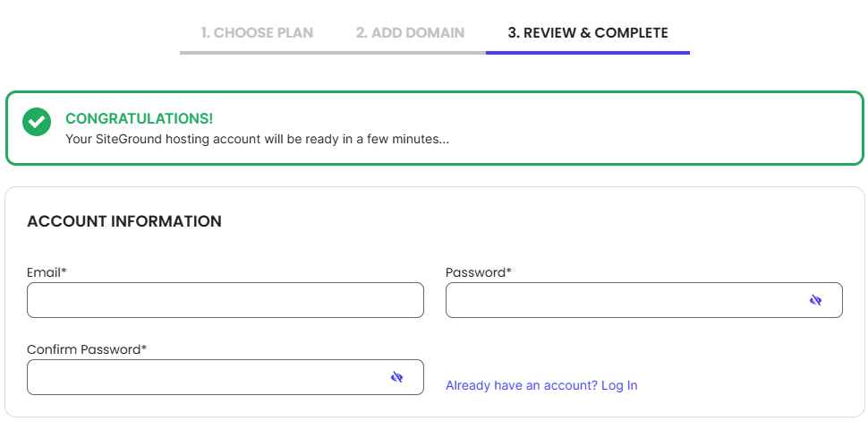
Task: Click the Congratulations! heading
Action: tap(139, 118)
